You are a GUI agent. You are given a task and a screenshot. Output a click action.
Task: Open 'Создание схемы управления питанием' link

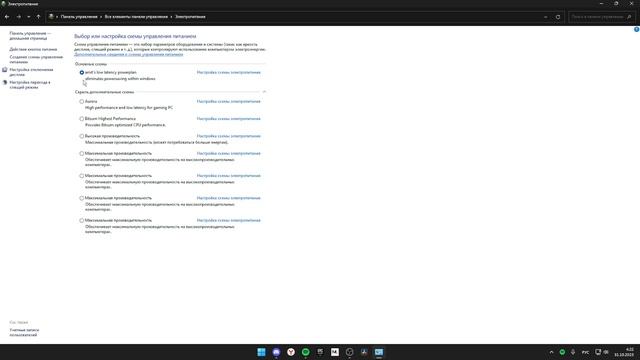pos(36,59)
